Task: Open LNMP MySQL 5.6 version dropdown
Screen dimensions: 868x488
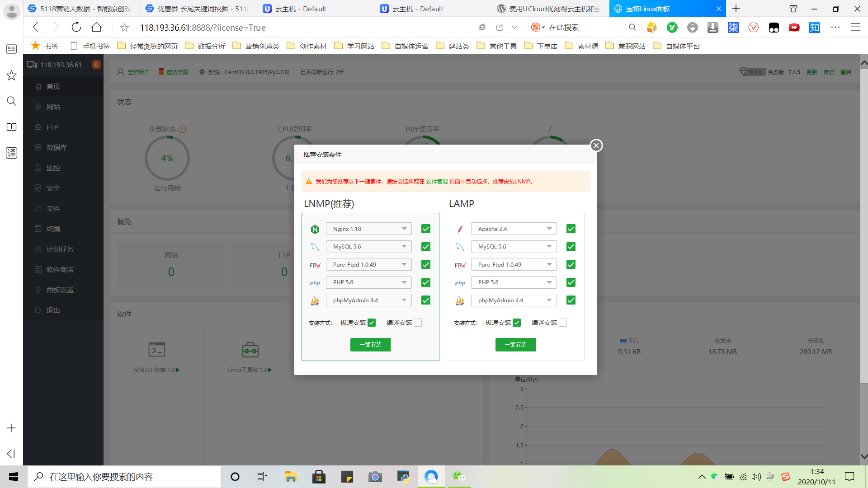Action: pos(369,247)
